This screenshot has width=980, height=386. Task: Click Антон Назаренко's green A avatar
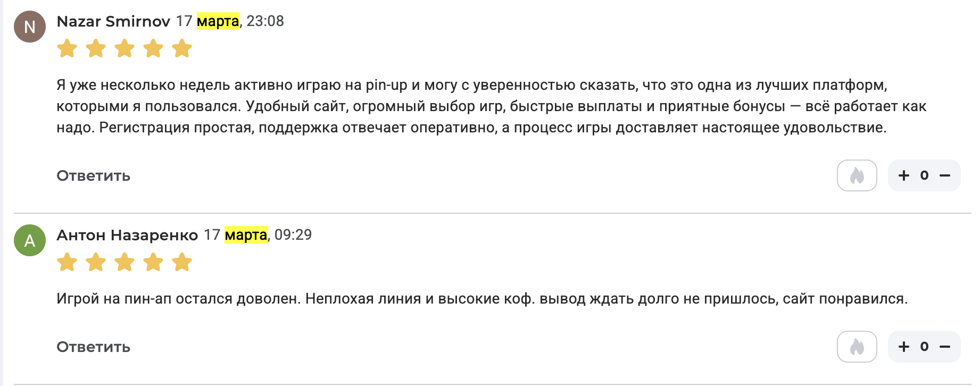point(30,240)
